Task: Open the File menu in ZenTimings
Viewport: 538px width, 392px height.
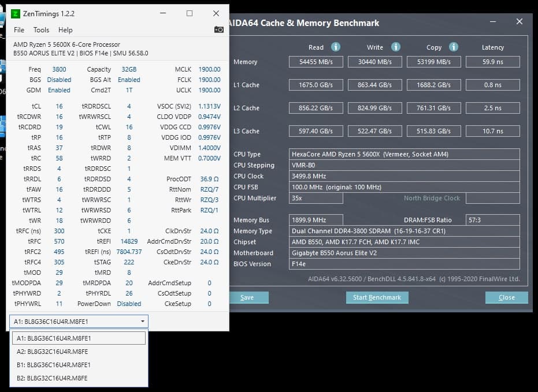Action: click(19, 30)
